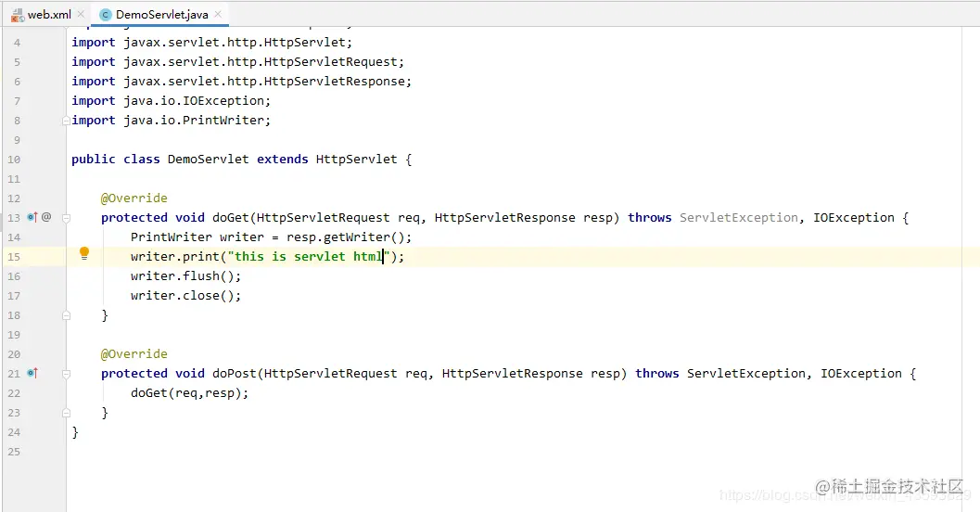
Task: Select the DemoServlet.java tab
Action: [161, 15]
